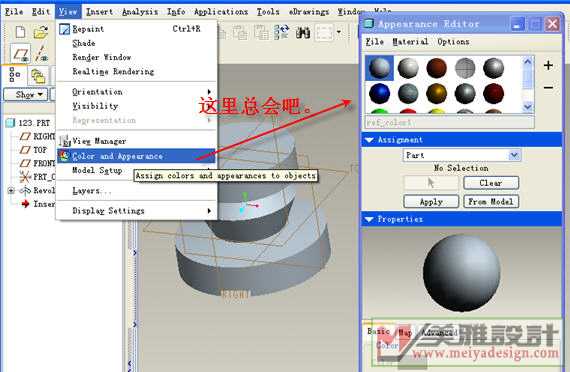Open the model tree icon tab
The image size is (570, 372).
15,75
